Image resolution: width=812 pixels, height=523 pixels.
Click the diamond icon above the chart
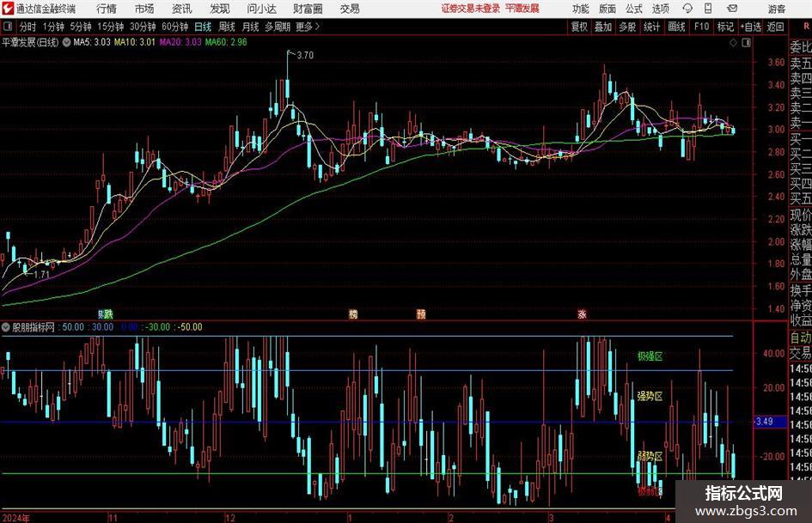[733, 43]
